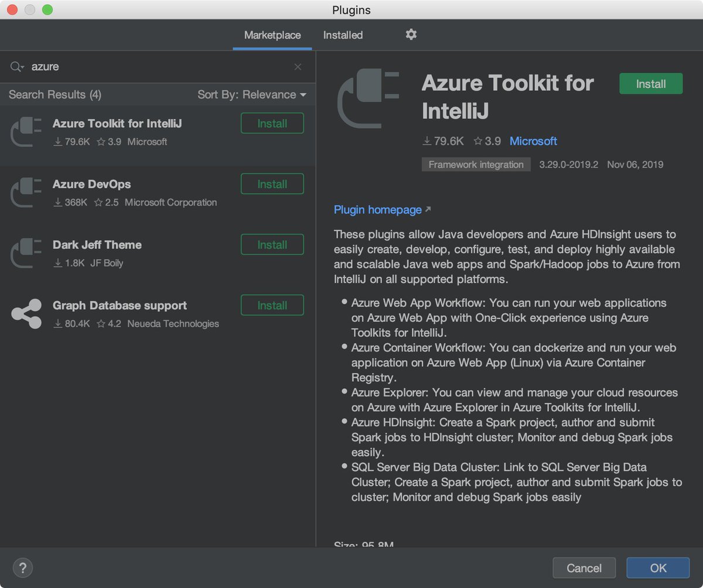Open the plugins settings gear menu
Screen dimensions: 703x588
[411, 35]
